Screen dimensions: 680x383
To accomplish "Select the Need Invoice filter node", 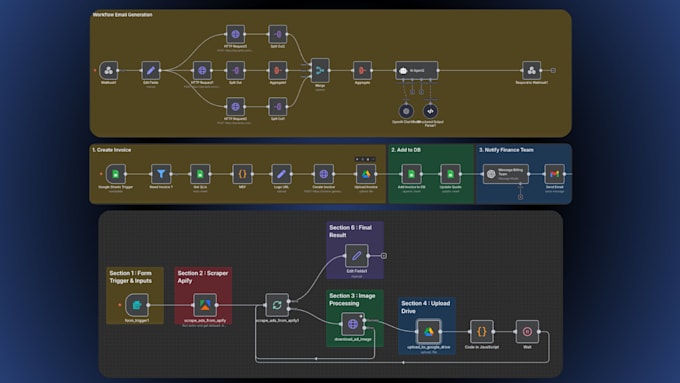I will click(161, 174).
